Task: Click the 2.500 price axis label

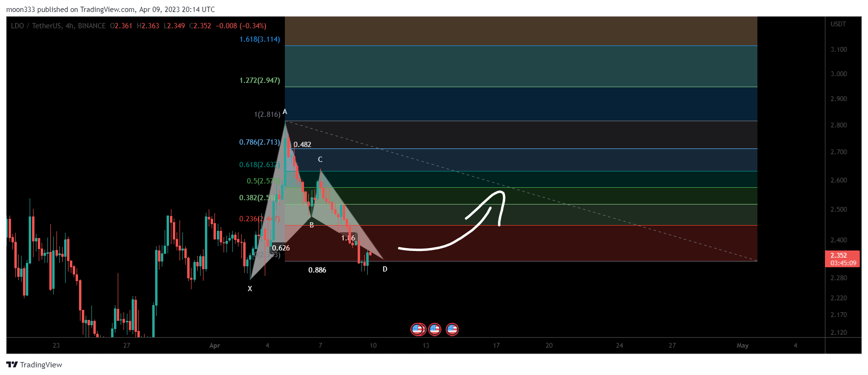Action: pos(838,209)
